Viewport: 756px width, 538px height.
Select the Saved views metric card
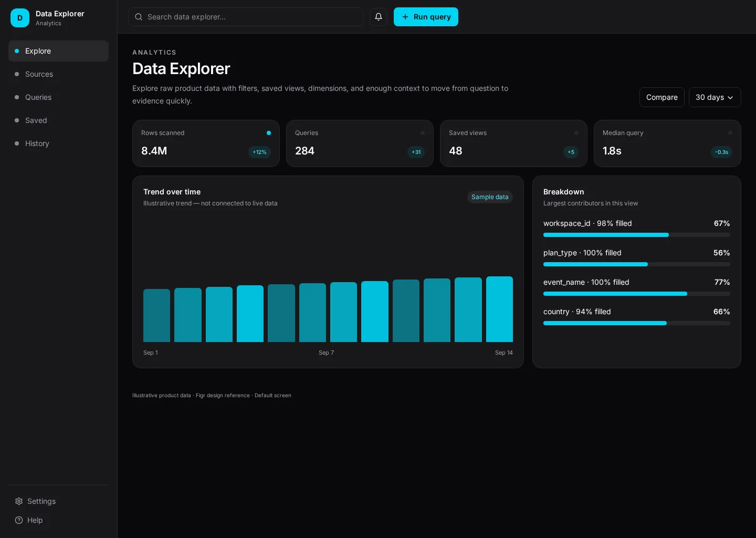click(x=513, y=143)
